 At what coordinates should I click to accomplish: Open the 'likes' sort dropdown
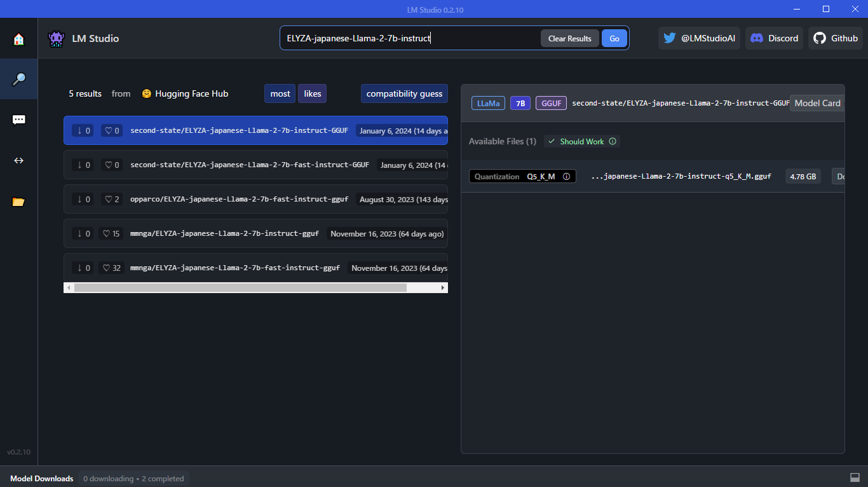point(313,93)
